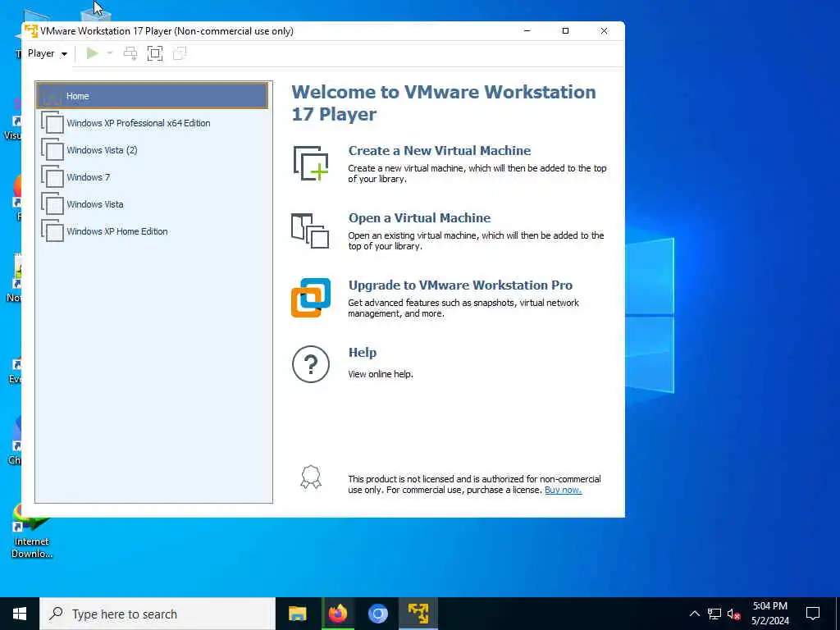This screenshot has height=630, width=840.
Task: Select the Windows Vista VM entry
Action: click(152, 204)
